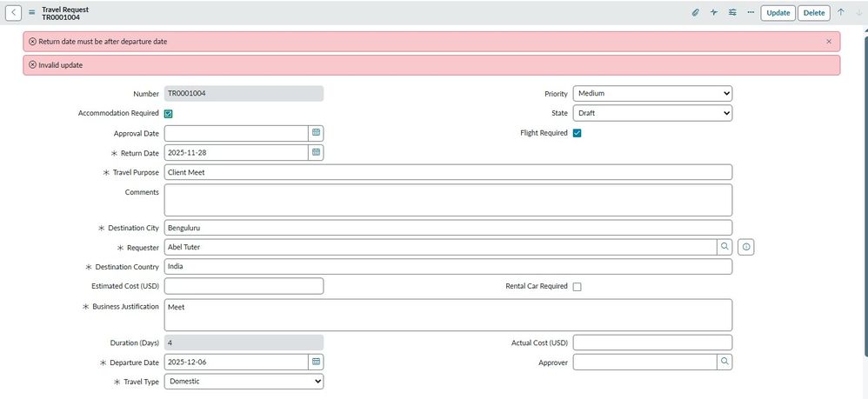Click the Requester lookup magnifier icon
This screenshot has width=868, height=399.
[724, 247]
